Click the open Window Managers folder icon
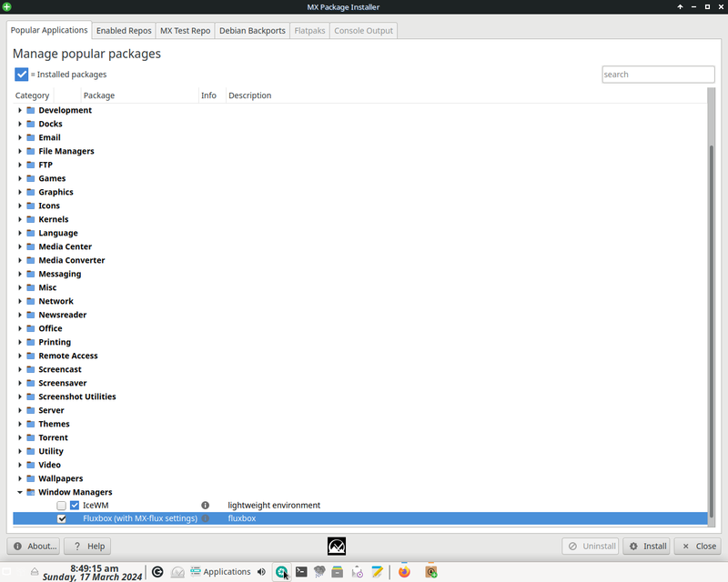728x582 pixels. point(31,492)
